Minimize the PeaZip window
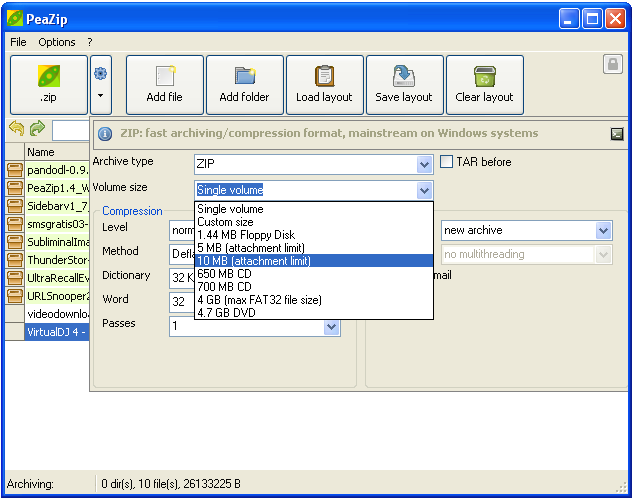This screenshot has width=632, height=498. click(x=569, y=19)
